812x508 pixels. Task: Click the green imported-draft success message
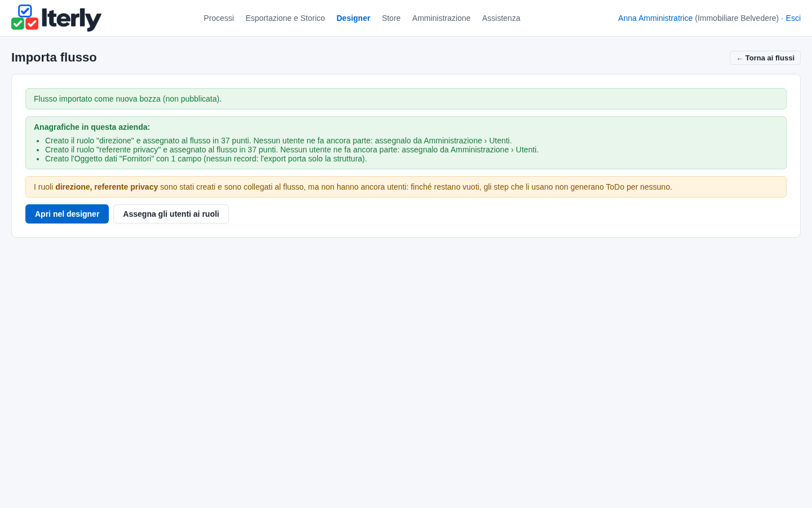point(406,99)
